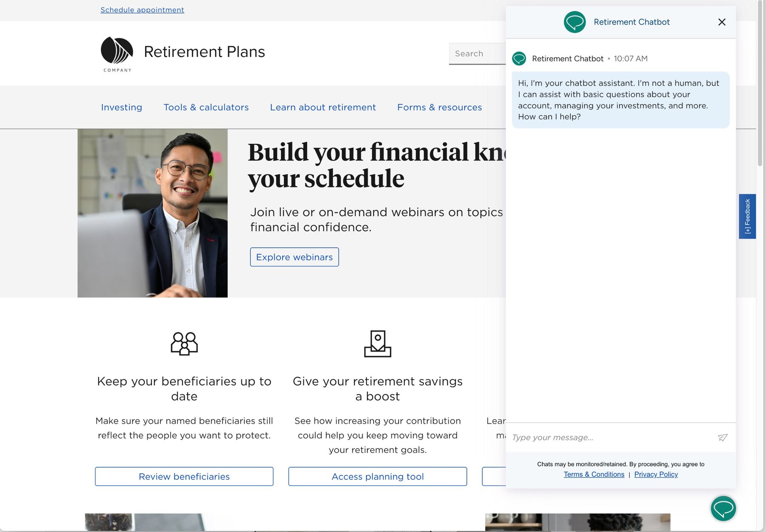Click the Search input field
The height and width of the screenshot is (532, 766).
(x=477, y=54)
